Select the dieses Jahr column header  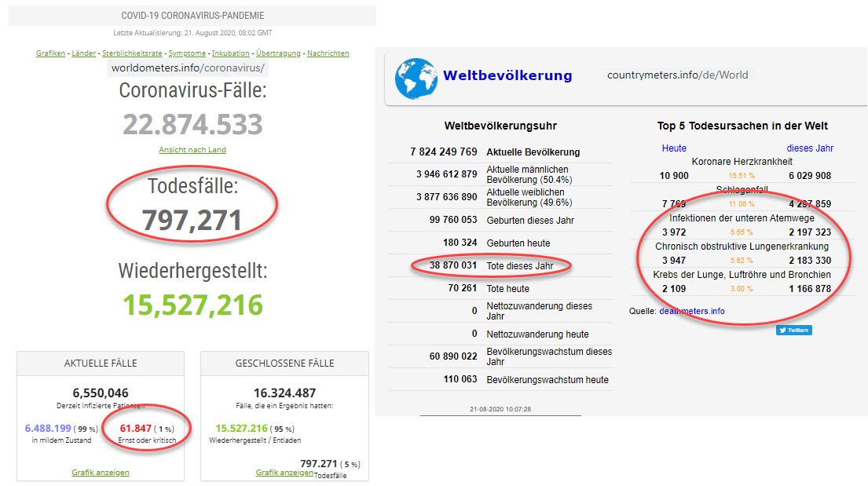(810, 148)
